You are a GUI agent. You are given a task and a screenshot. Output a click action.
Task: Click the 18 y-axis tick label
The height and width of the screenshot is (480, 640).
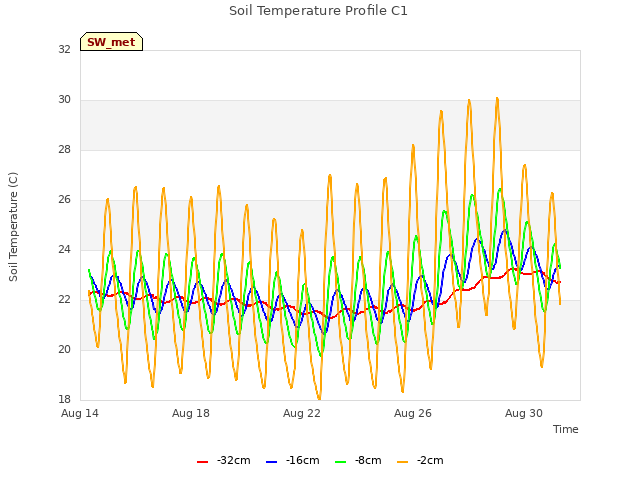coord(64,399)
